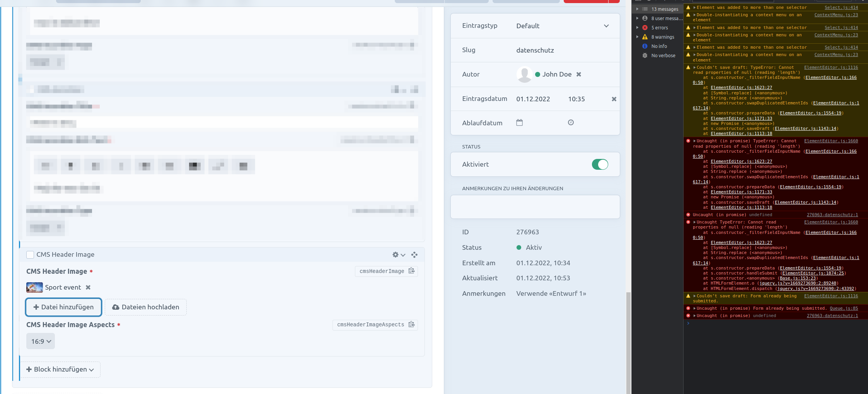The image size is (868, 394).
Task: Open the 16:9 aspect ratio dropdown
Action: (40, 341)
